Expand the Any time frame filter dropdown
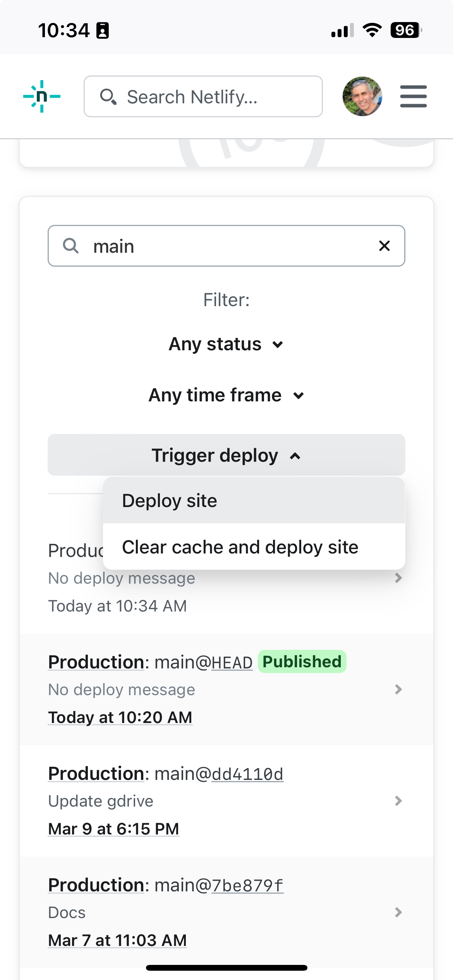This screenshot has width=453, height=980. click(x=226, y=395)
